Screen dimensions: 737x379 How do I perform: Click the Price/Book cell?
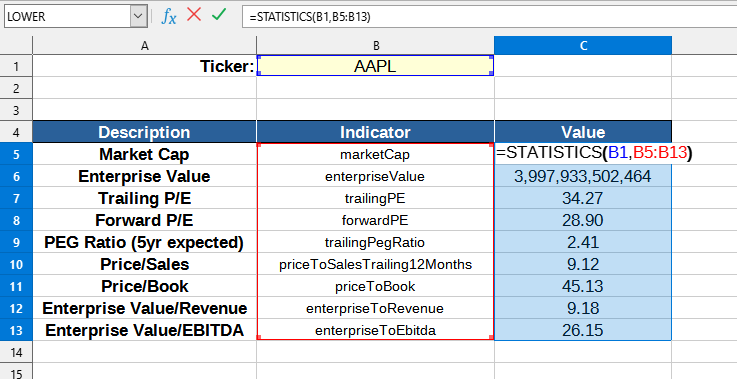pyautogui.click(x=144, y=286)
